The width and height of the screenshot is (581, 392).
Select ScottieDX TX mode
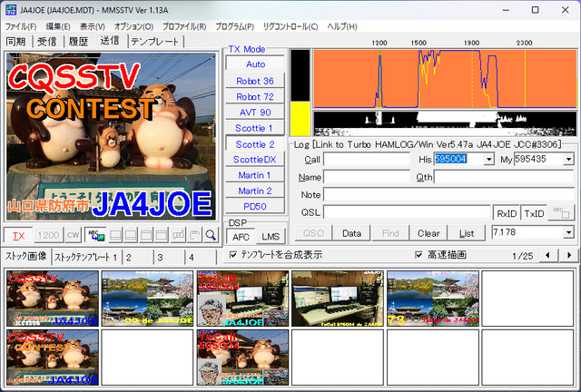click(255, 160)
